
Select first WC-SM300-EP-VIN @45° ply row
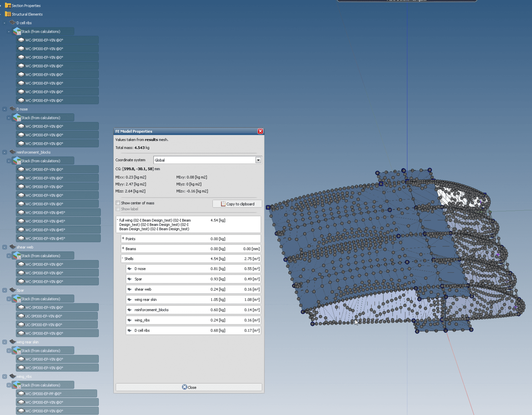(x=58, y=212)
